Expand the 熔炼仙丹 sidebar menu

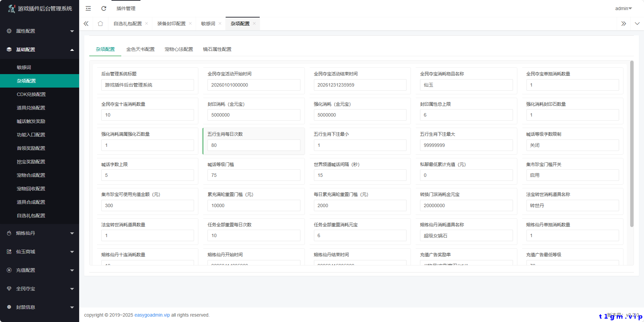tap(39, 233)
